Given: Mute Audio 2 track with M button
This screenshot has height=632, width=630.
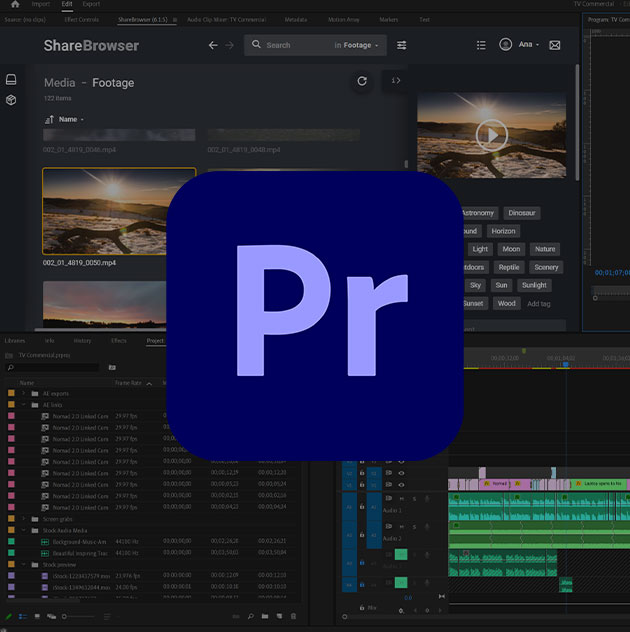Looking at the screenshot, I should point(401,527).
